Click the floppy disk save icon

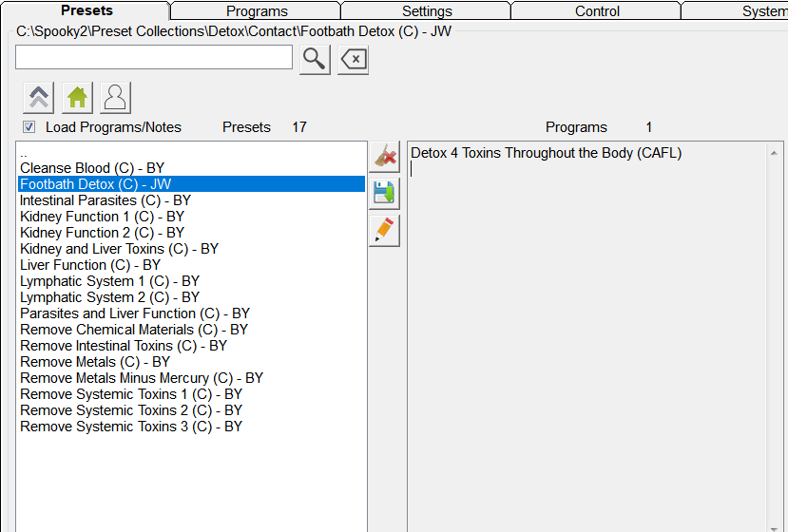click(385, 194)
